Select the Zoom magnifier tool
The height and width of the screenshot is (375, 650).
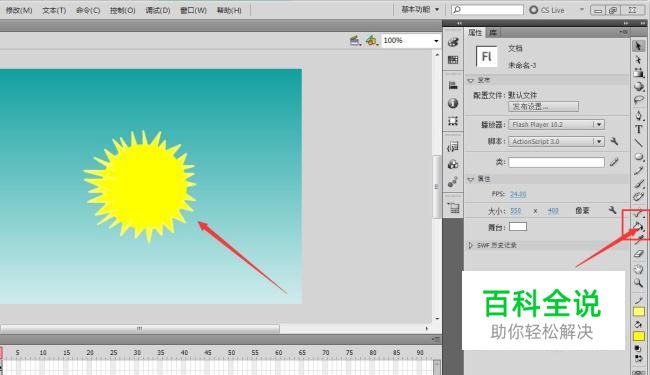point(638,283)
